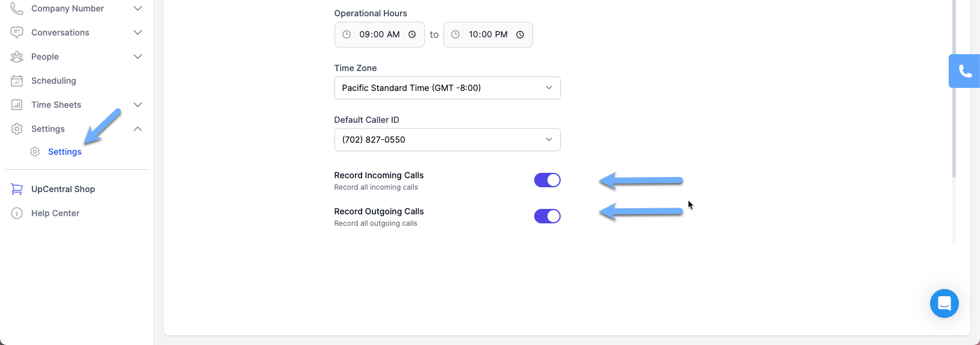Go to Scheduling in the sidebar
This screenshot has width=980, height=345.
tap(54, 81)
